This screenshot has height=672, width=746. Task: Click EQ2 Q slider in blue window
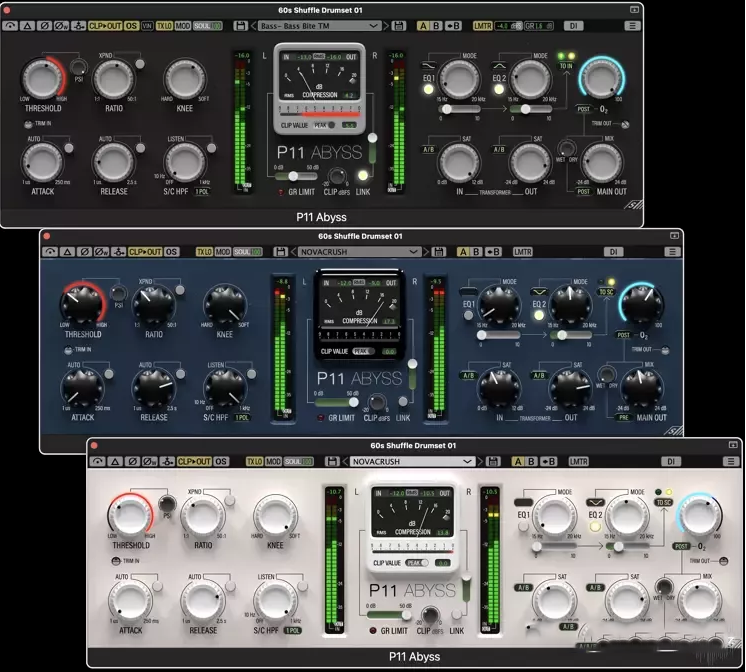[x=571, y=336]
